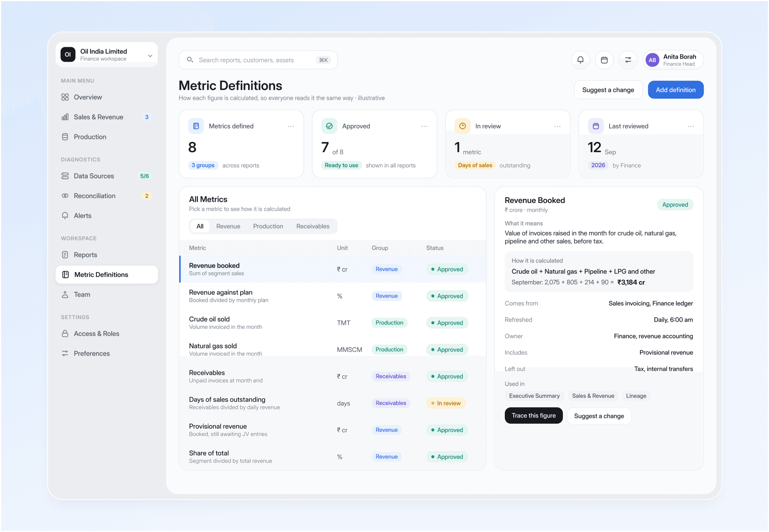Open Reports in the sidebar
769x532 pixels.
[x=107, y=255]
